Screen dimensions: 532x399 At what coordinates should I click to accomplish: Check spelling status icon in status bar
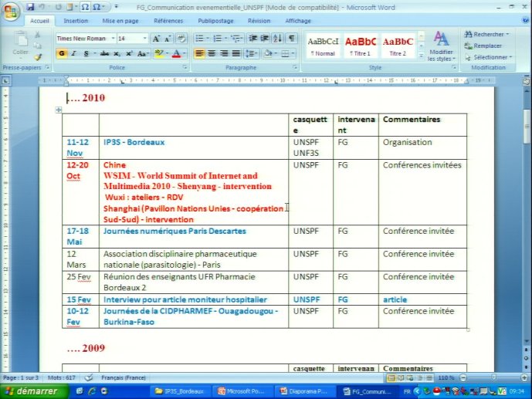(x=89, y=377)
